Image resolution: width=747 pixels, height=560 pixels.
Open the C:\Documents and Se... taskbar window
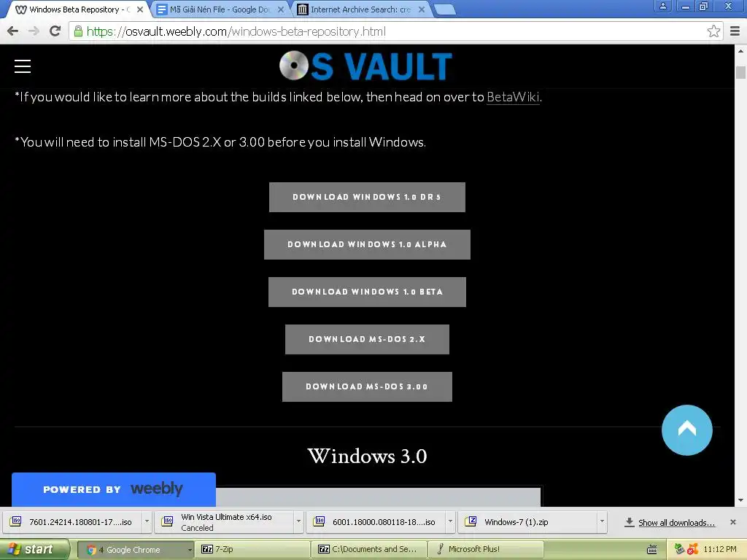point(370,549)
